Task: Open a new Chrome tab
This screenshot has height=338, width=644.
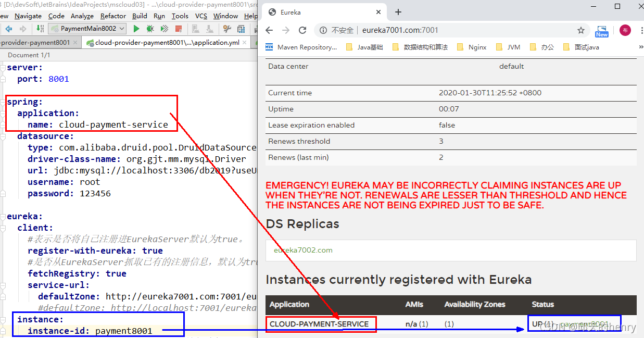Action: pos(398,12)
